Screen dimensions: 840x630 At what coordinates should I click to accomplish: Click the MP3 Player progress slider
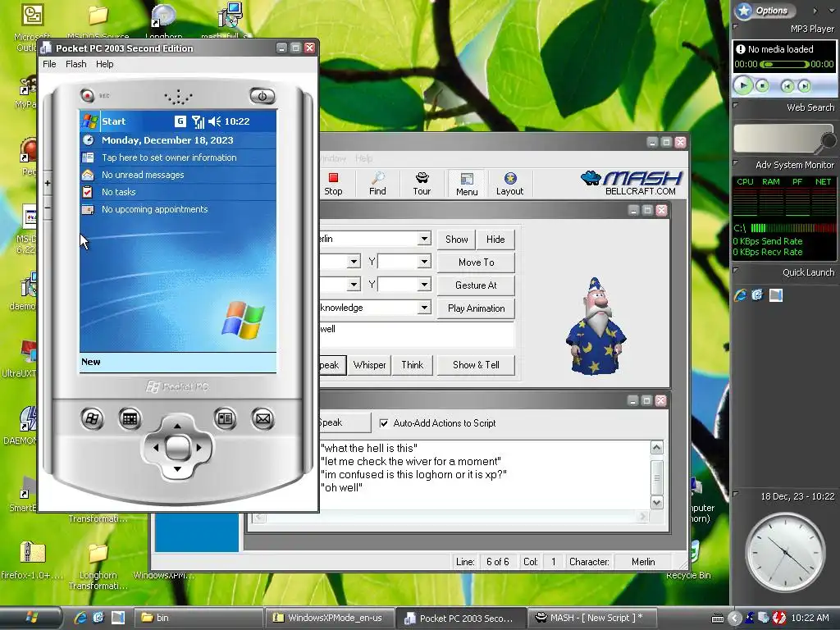784,64
